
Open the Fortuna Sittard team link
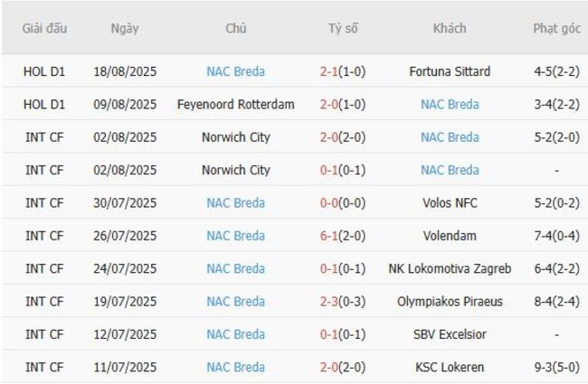[450, 71]
